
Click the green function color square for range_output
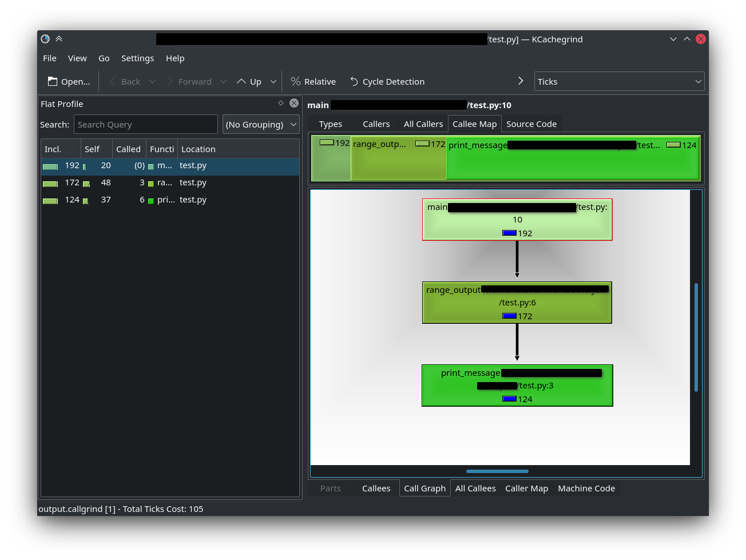[x=151, y=184]
